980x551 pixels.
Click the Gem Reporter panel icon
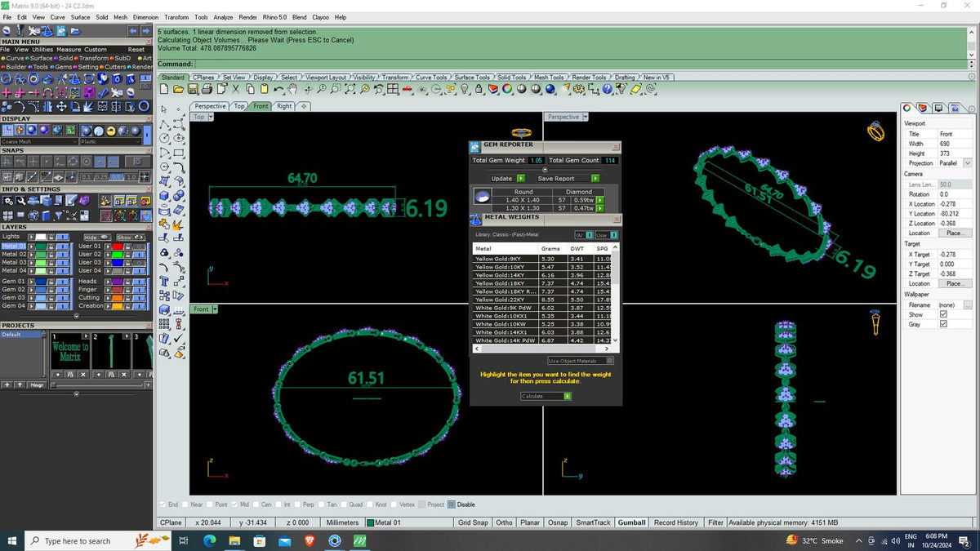475,147
